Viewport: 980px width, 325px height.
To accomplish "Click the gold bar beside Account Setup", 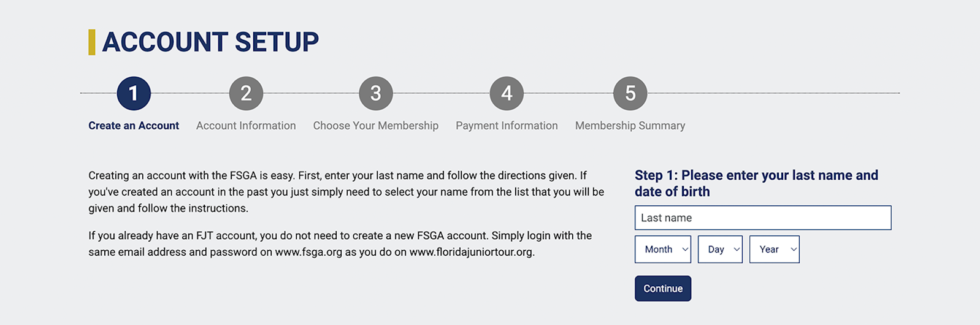I will (x=92, y=42).
